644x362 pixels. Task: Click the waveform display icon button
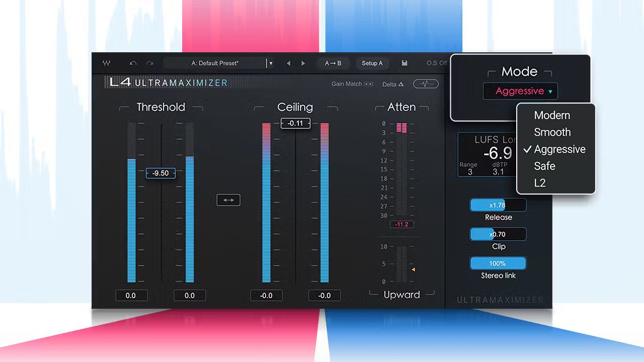click(x=426, y=84)
